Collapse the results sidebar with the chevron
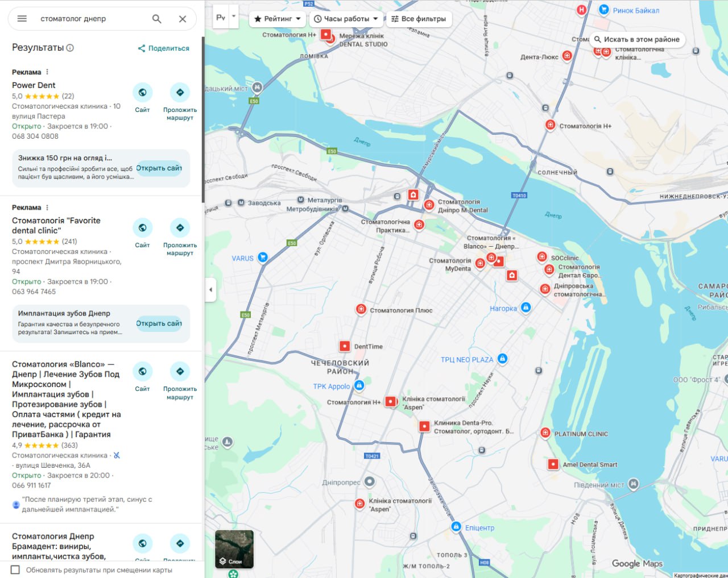The width and height of the screenshot is (728, 578). (x=210, y=290)
